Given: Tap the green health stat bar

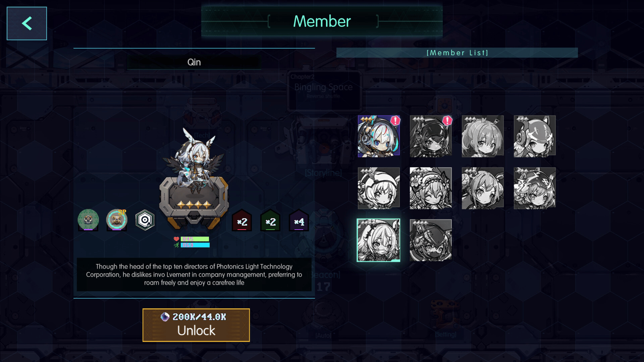Looking at the screenshot, I should tap(195, 239).
